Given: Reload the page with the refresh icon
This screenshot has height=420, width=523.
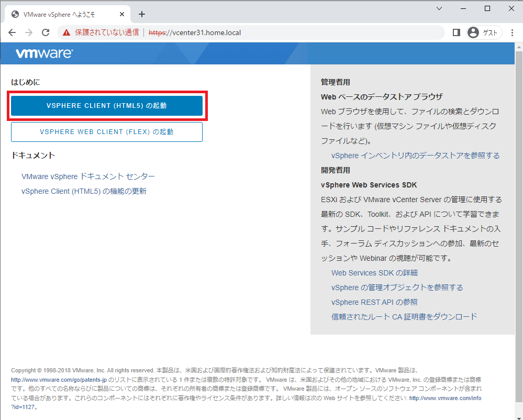Looking at the screenshot, I should [46, 32].
